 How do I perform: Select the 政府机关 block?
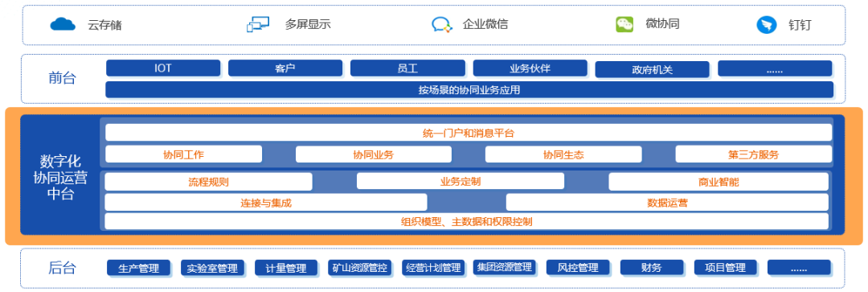[652, 70]
